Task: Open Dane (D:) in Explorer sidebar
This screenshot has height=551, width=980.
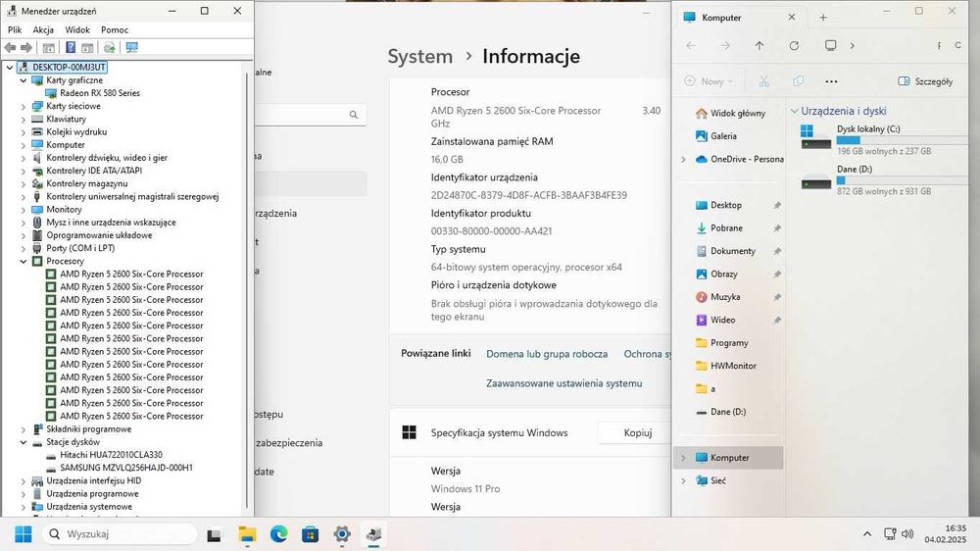Action: point(727,412)
